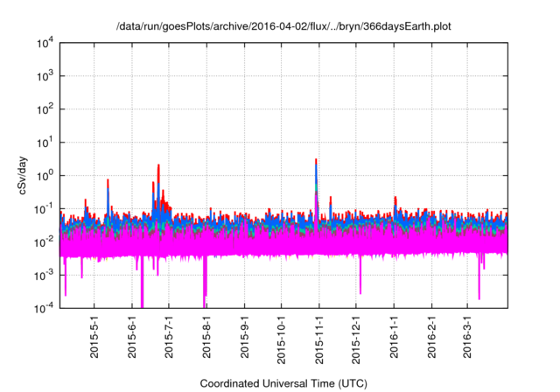Image resolution: width=560 pixels, height=392 pixels.
Task: Click the 10^2 y-axis tick label
Action: point(45,109)
